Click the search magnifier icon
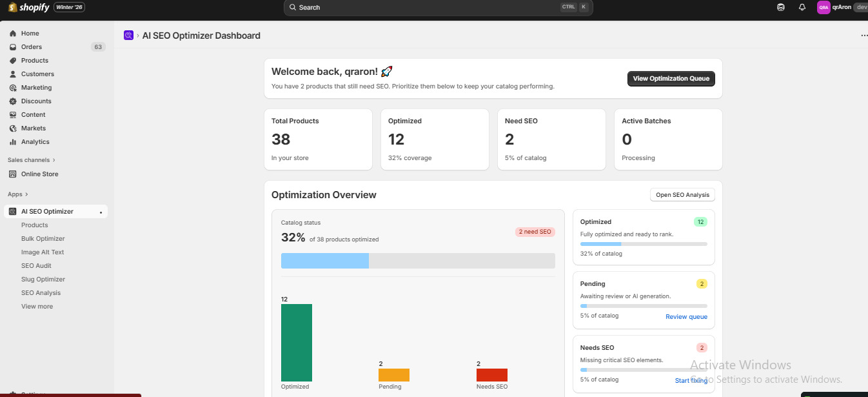Image resolution: width=868 pixels, height=397 pixels. pos(293,8)
